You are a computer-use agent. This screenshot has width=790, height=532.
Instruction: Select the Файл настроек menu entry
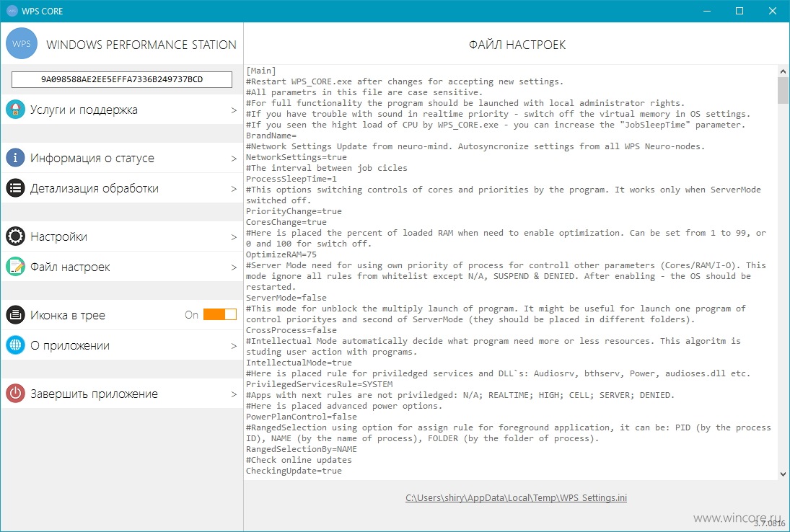coord(122,266)
